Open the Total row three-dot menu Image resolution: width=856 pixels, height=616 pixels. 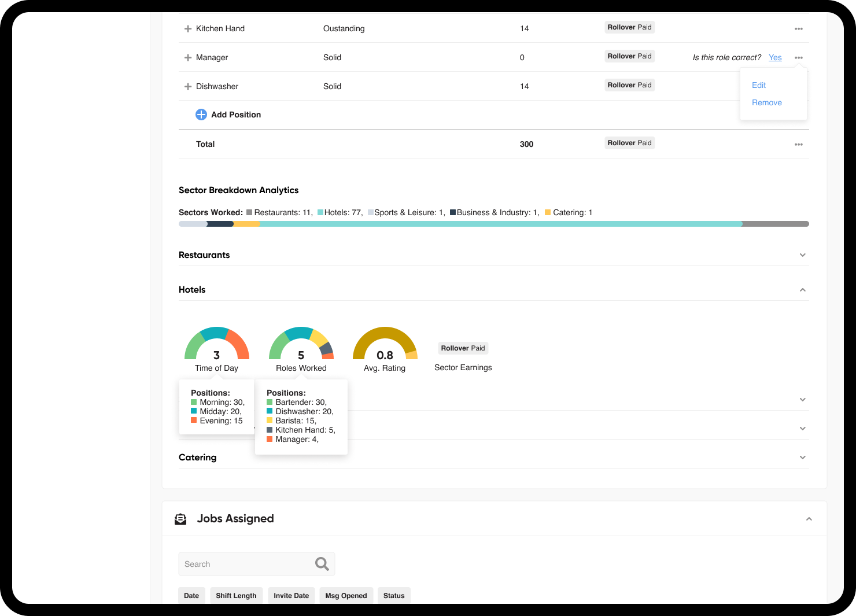799,145
